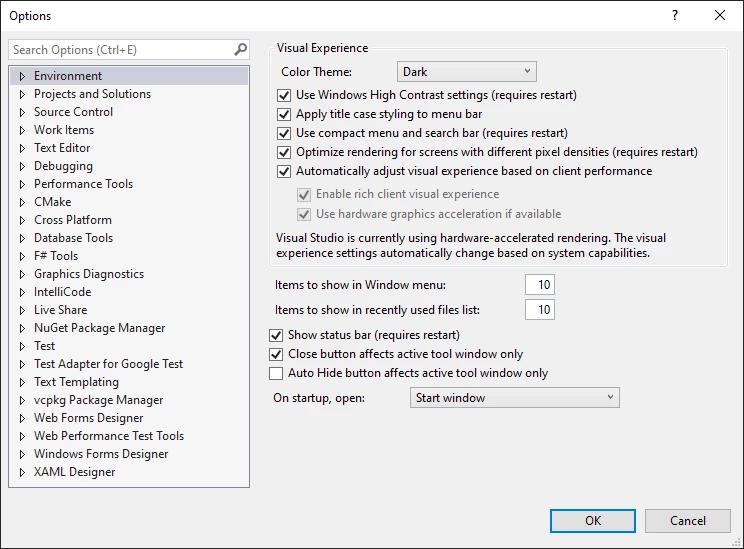Select the Text Editor category
This screenshot has width=744, height=549.
62,148
